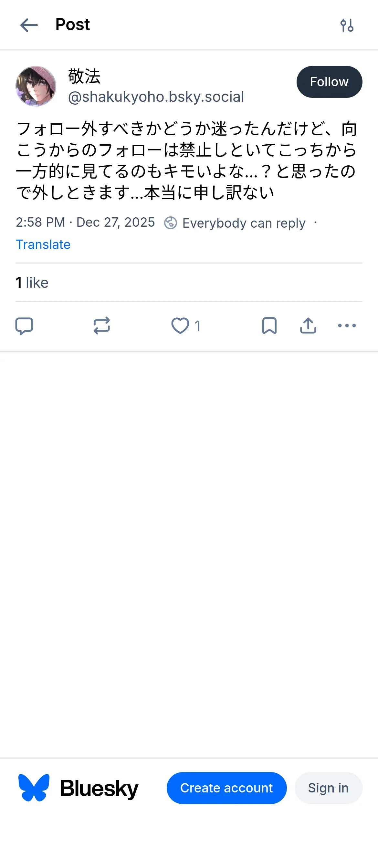Go back using the left arrow
The image size is (378, 868).
29,25
